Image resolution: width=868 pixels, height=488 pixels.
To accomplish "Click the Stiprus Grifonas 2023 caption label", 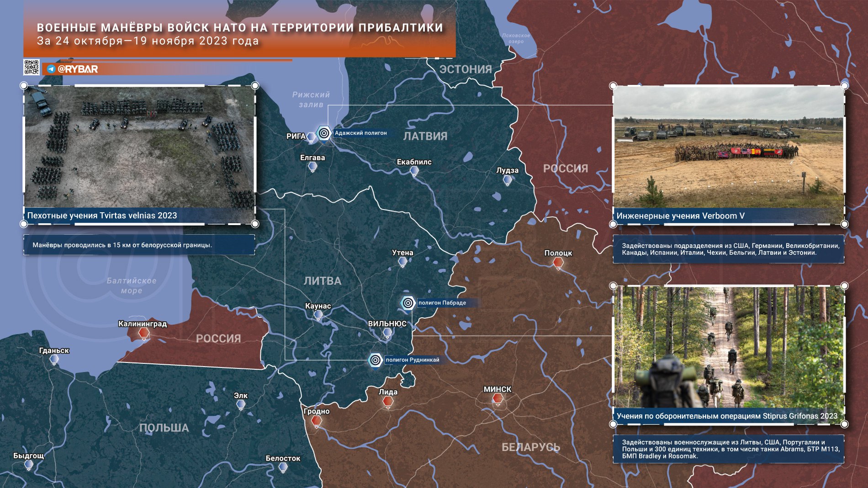I will 727,416.
